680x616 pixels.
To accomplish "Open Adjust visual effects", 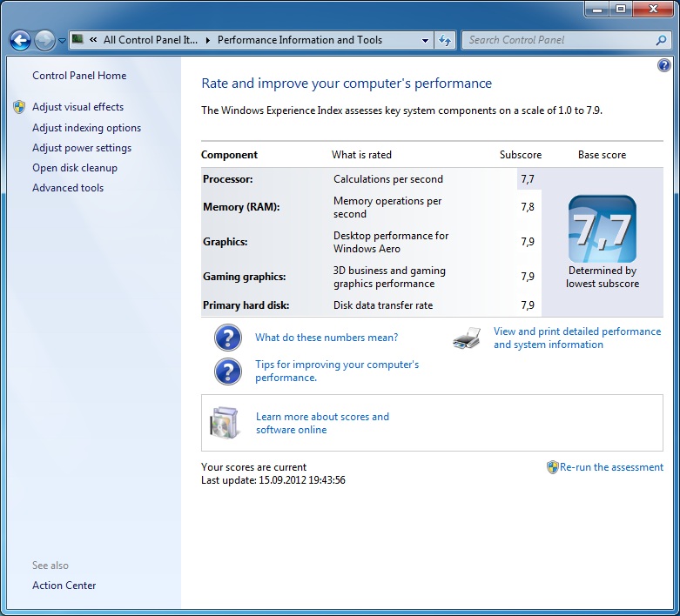I will coord(77,107).
